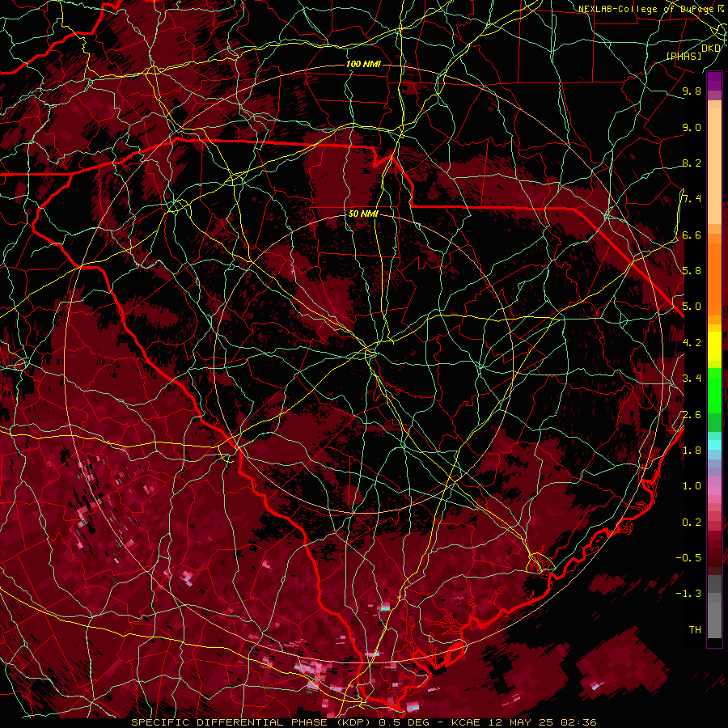Click the TH threshold label
The height and width of the screenshot is (728, 728).
tap(695, 630)
